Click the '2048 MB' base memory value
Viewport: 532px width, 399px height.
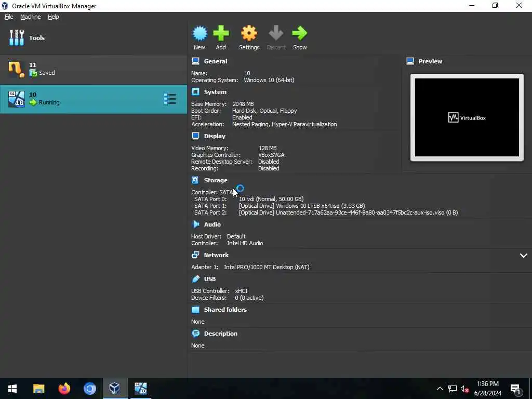243,104
